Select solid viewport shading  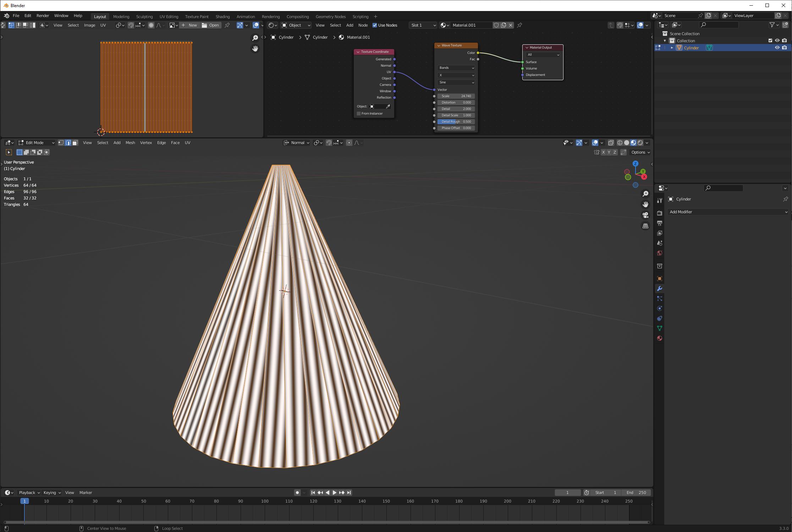point(627,143)
